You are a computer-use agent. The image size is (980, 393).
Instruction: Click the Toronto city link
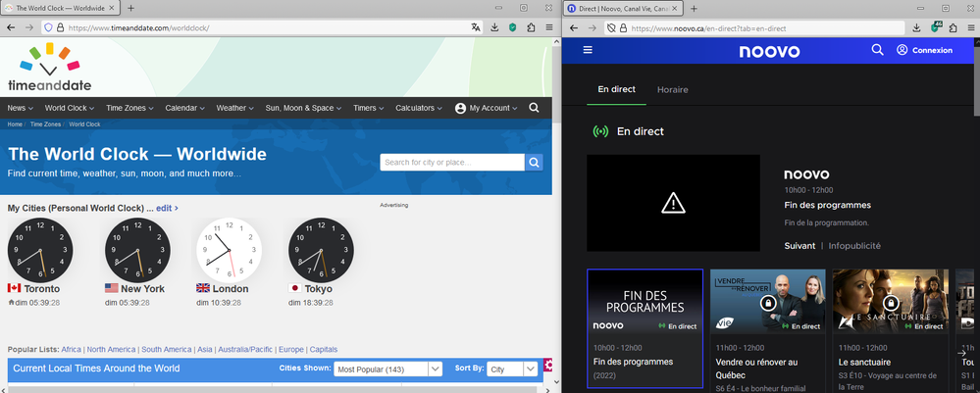point(42,289)
